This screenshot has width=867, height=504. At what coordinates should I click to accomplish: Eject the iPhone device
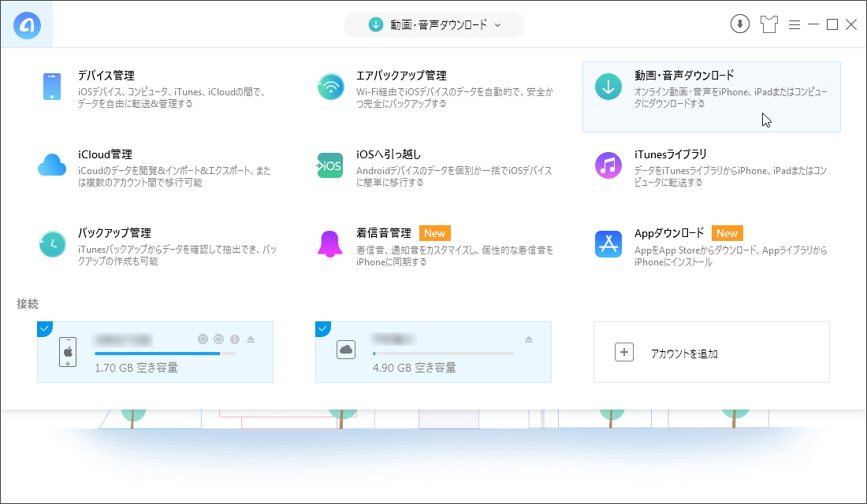251,339
